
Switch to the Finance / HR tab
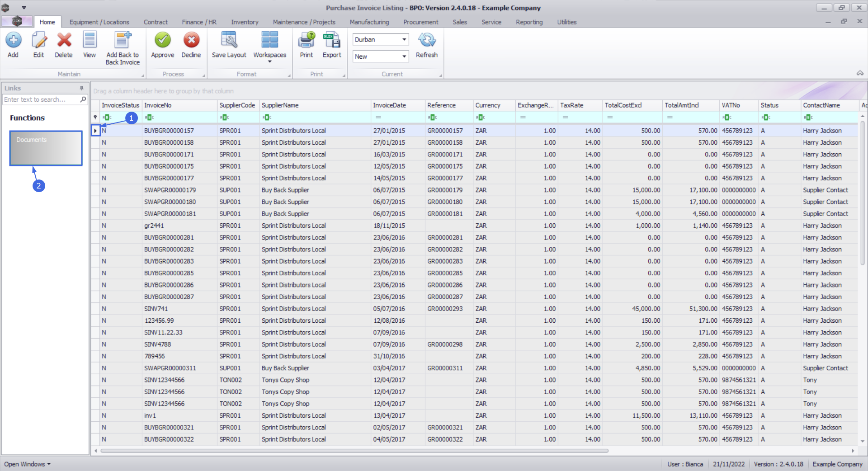click(x=199, y=22)
